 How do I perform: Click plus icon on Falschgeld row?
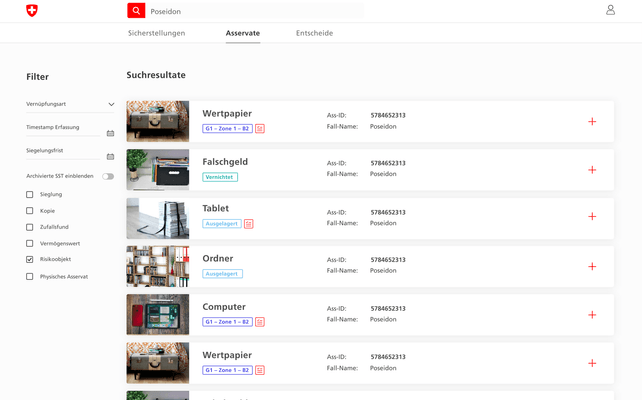coord(592,170)
